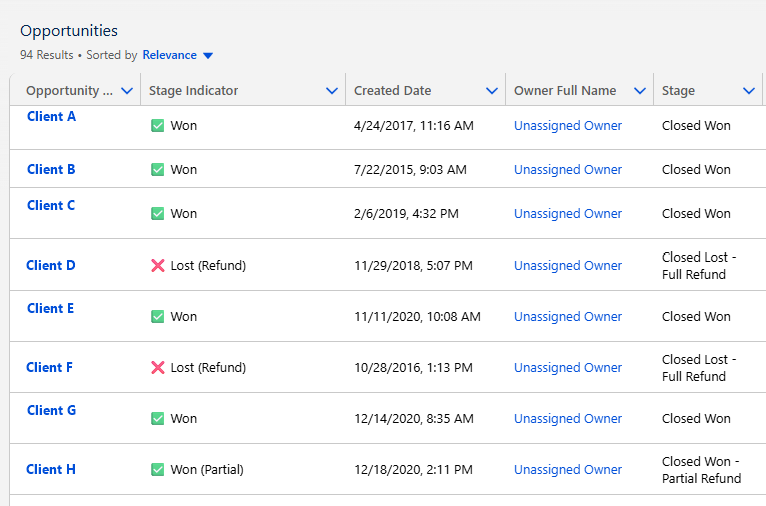
Task: Open the Client D opportunity
Action: tap(51, 266)
